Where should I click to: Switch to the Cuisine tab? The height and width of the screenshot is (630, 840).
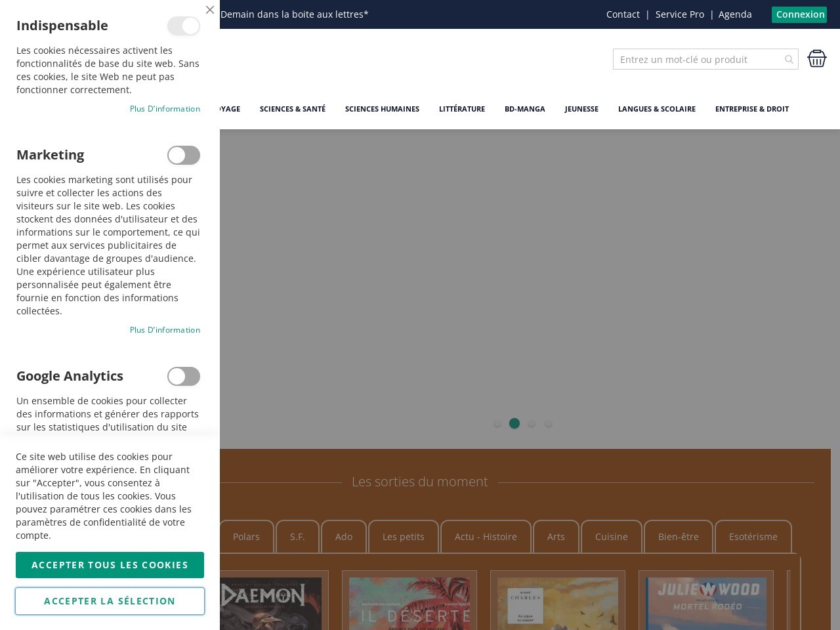click(x=612, y=537)
